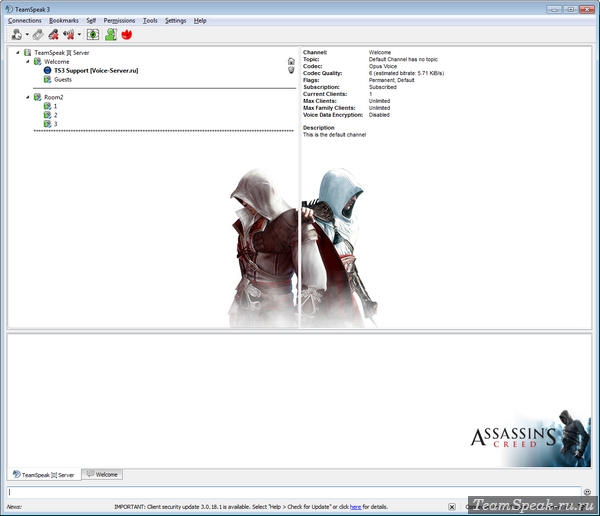The image size is (600, 516).
Task: Open the Tools menu
Action: tap(150, 21)
